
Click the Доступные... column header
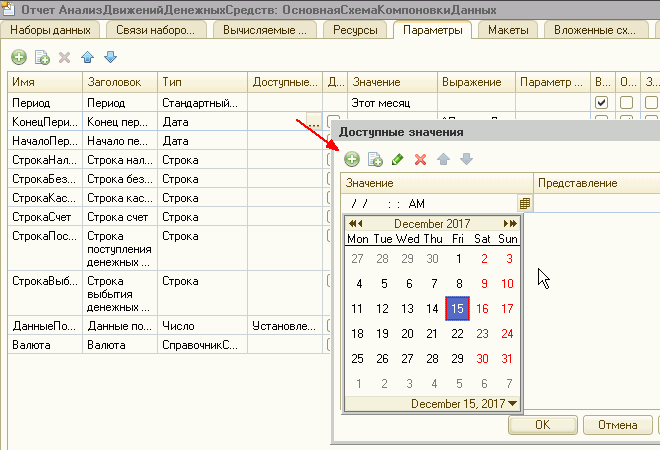285,82
